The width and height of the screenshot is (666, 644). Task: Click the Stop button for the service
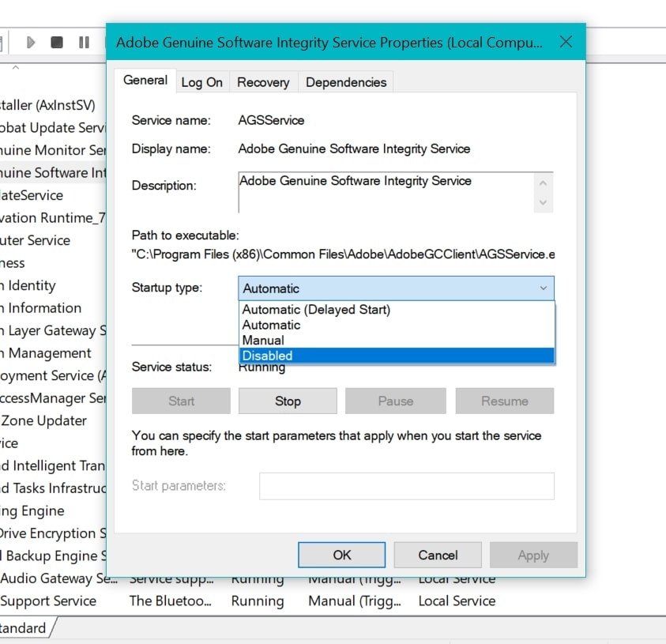pyautogui.click(x=288, y=401)
